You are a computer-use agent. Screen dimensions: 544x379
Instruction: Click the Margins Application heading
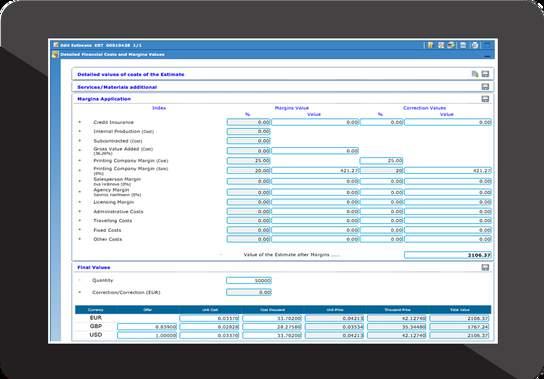point(104,99)
